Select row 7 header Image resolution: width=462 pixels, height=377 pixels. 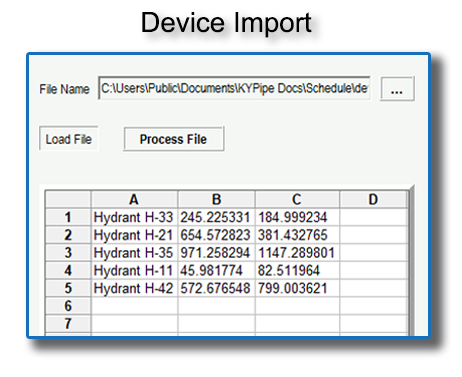[x=68, y=323]
